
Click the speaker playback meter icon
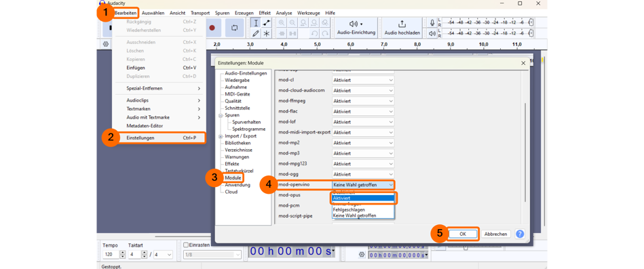click(x=432, y=34)
